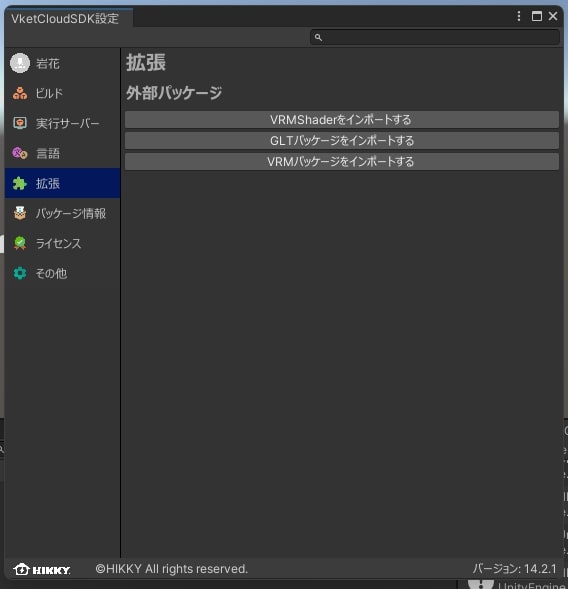The height and width of the screenshot is (589, 568).
Task: Click the orange ビルド blocks icon
Action: [x=20, y=93]
